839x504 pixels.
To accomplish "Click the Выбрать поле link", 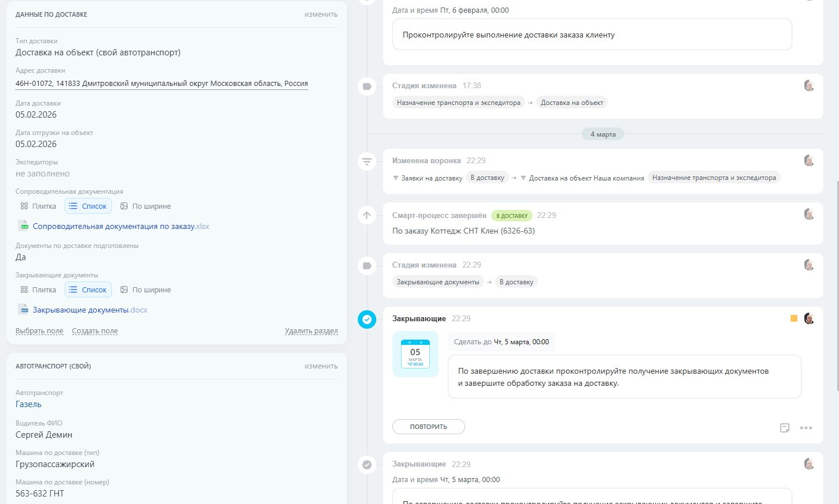I will tap(39, 331).
